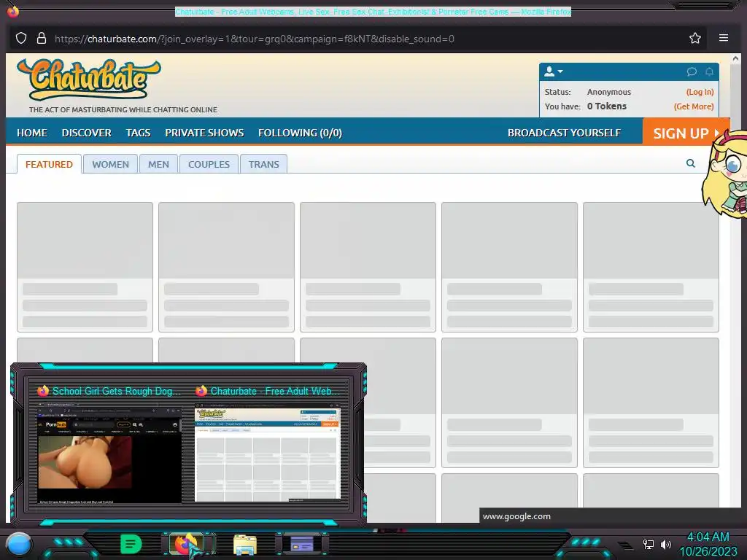Viewport: 747px width, 560px height.
Task: Open TAGS in the navigation bar
Action: 138,133
